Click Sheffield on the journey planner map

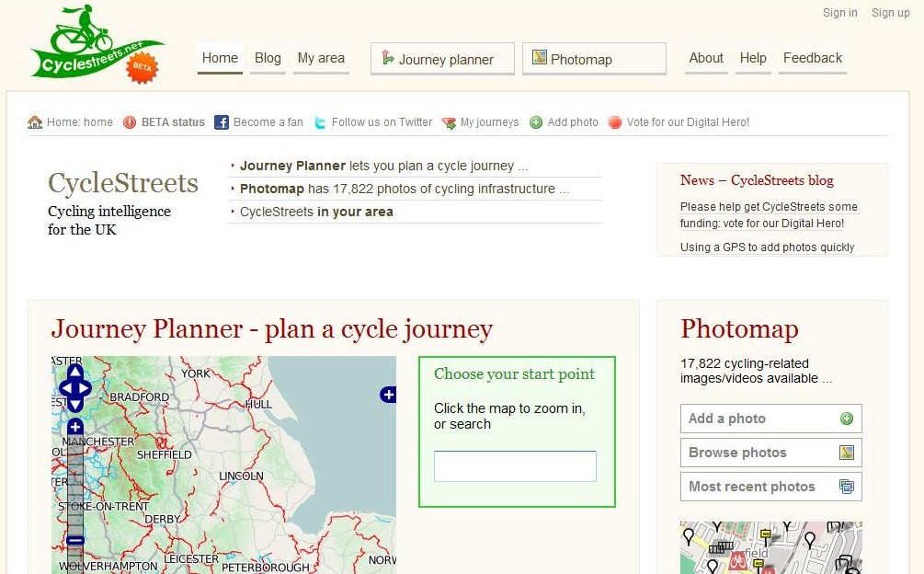tap(164, 454)
